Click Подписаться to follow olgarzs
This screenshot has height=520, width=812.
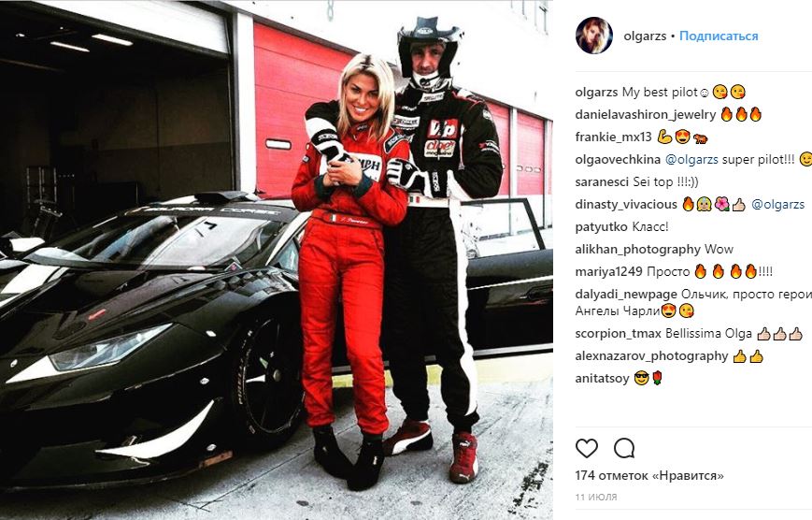(719, 36)
